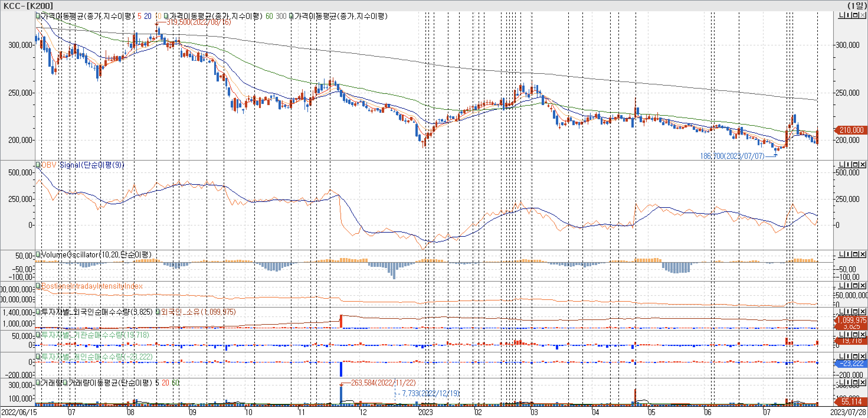Click the I-bar icon on price panel
The width and height of the screenshot is (868, 418).
click(848, 15)
